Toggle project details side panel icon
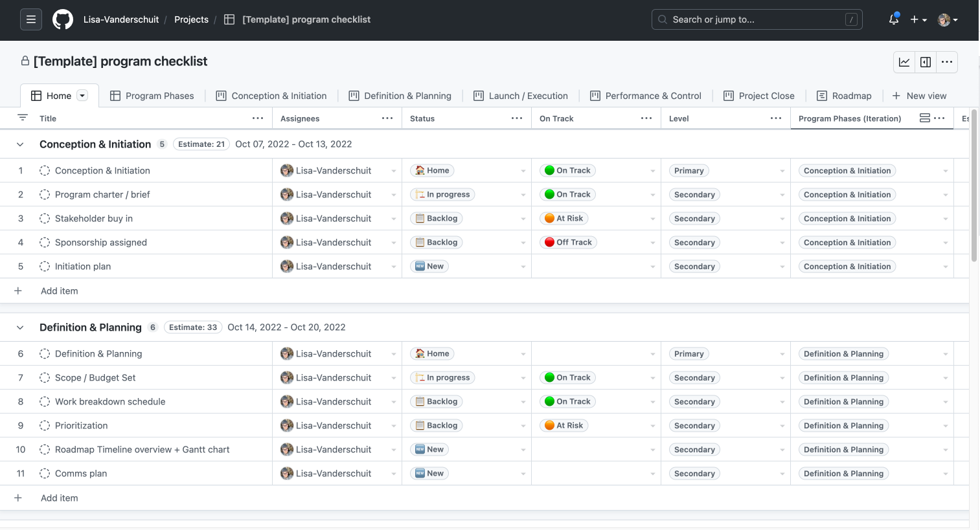The image size is (980, 530). [926, 62]
